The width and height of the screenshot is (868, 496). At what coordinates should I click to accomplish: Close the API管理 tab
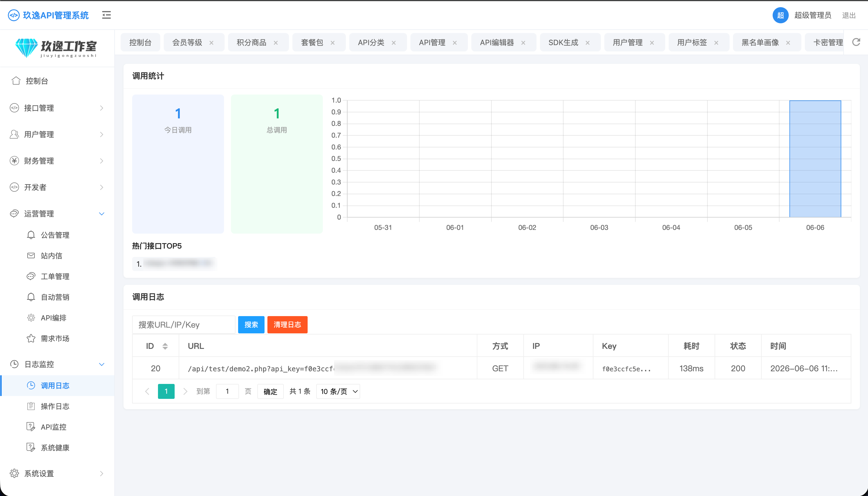pyautogui.click(x=454, y=43)
